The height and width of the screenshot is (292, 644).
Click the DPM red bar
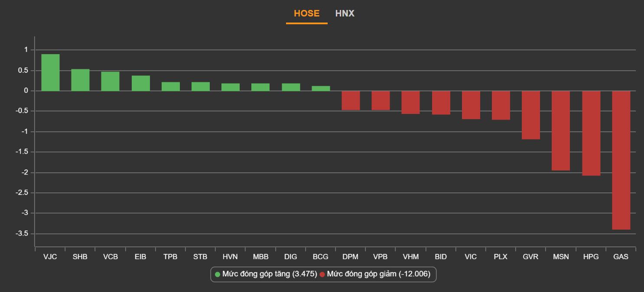pos(351,101)
